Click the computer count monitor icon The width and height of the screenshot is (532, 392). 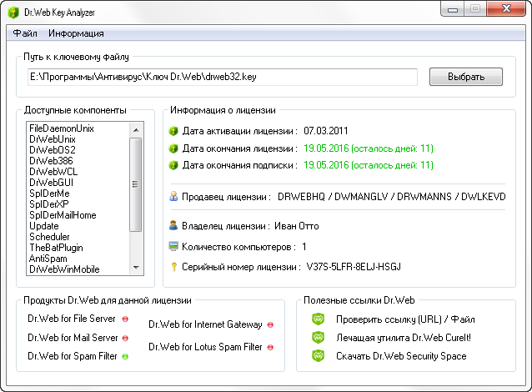pyautogui.click(x=173, y=246)
